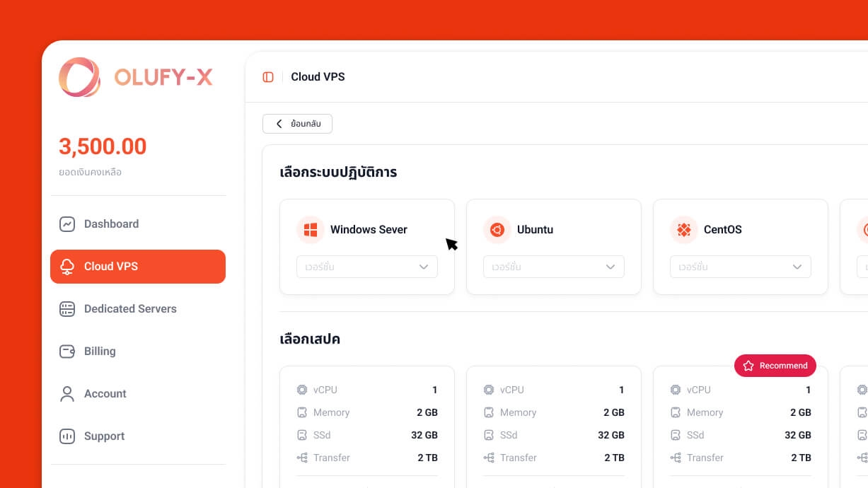Click the Billing wallet icon
Screen dimensions: 868x488
tap(67, 352)
